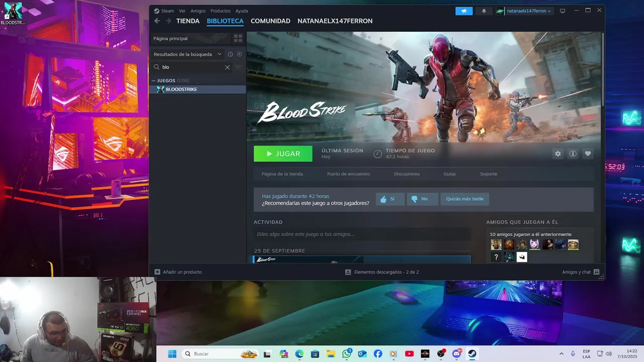Click the megaphone announcements icon
Image resolution: width=644 pixels, height=362 pixels.
464,11
